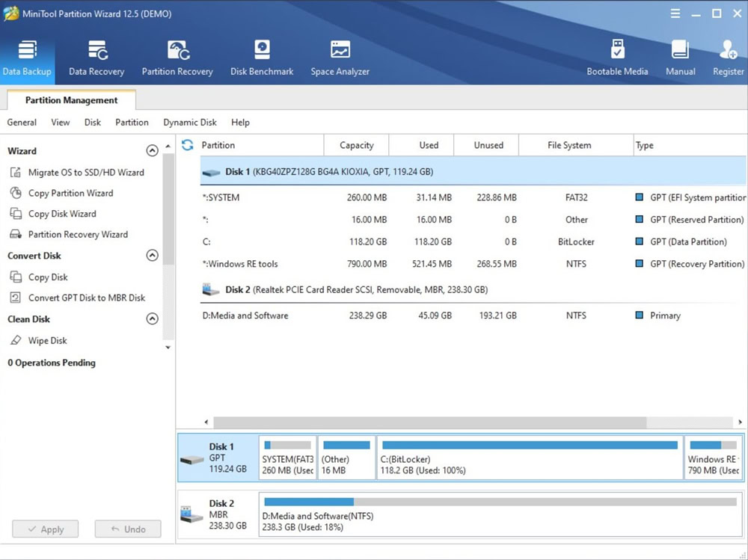This screenshot has width=748, height=560.
Task: Select the SYSTEM(FAT32) block in disk map
Action: 288,458
